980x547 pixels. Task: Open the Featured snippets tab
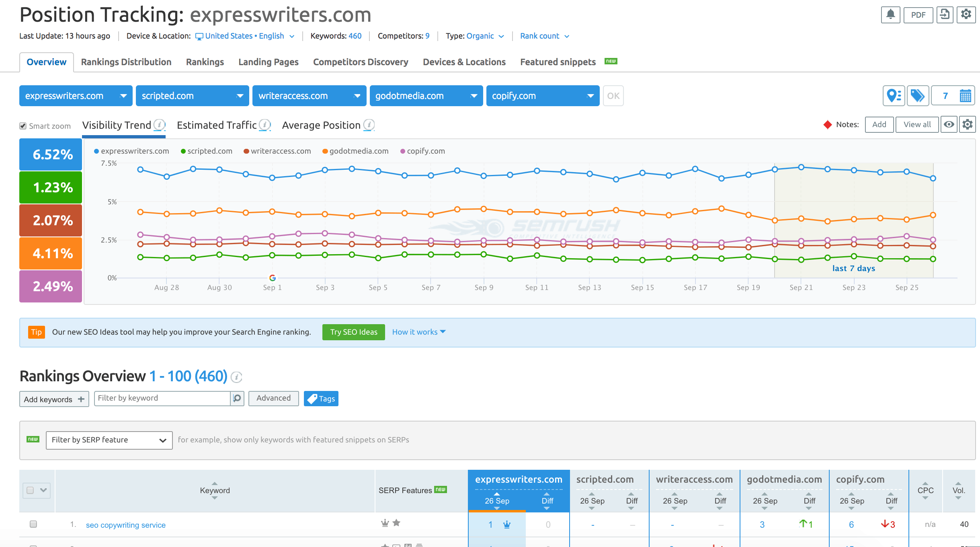[x=558, y=62]
